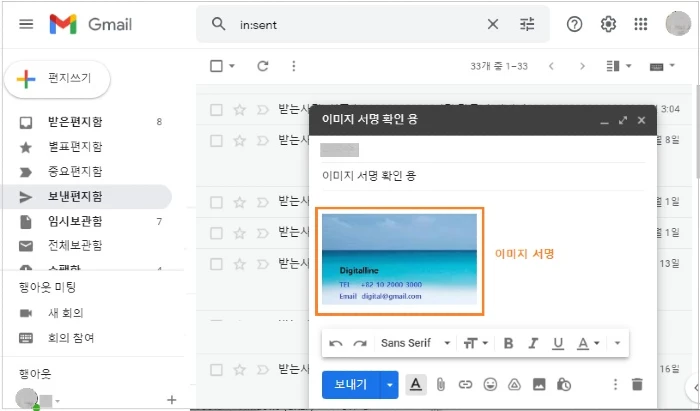This screenshot has height=411, width=700.
Task: Toggle bold formatting
Action: tap(508, 343)
